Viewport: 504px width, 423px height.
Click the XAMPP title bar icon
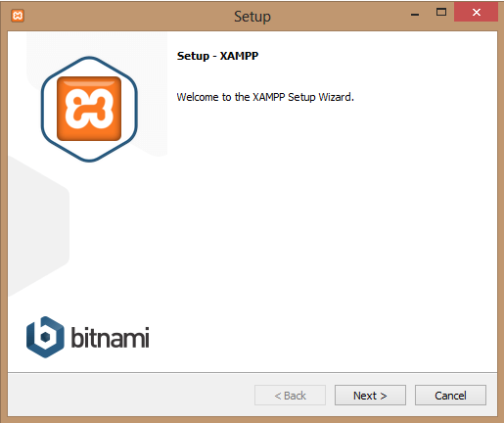pyautogui.click(x=18, y=16)
